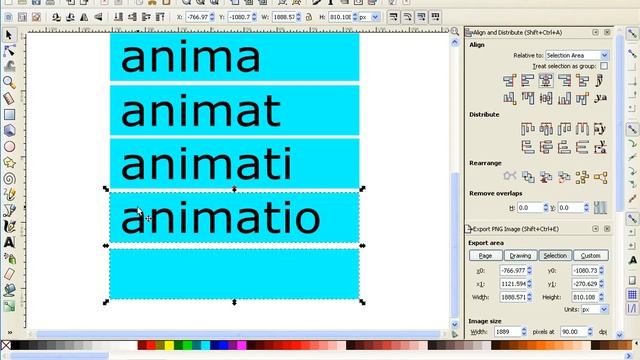Toggle move patterns with objects
Viewport: 640px width, 360px height.
coord(435,17)
